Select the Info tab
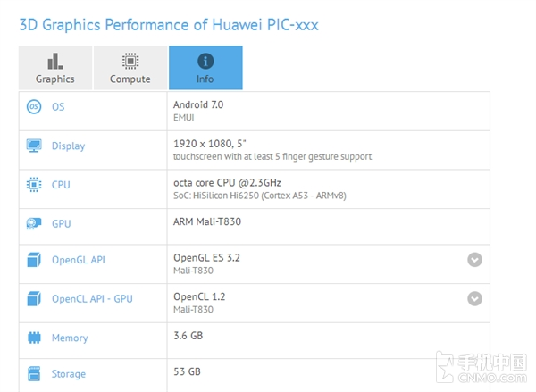The width and height of the screenshot is (536, 392). pos(205,68)
